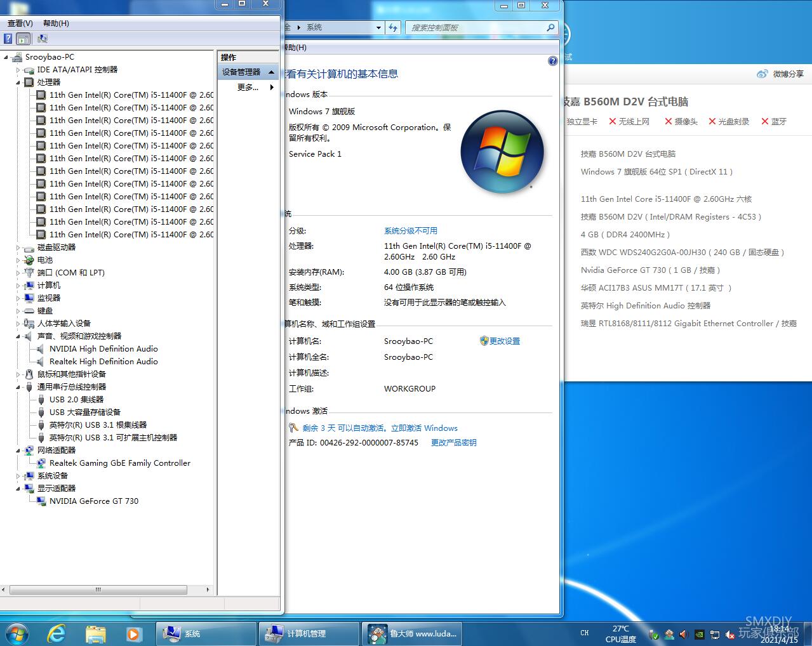Screen dimensions: 812x646
Task: Collapse the 处理器 tree node
Action: click(18, 82)
